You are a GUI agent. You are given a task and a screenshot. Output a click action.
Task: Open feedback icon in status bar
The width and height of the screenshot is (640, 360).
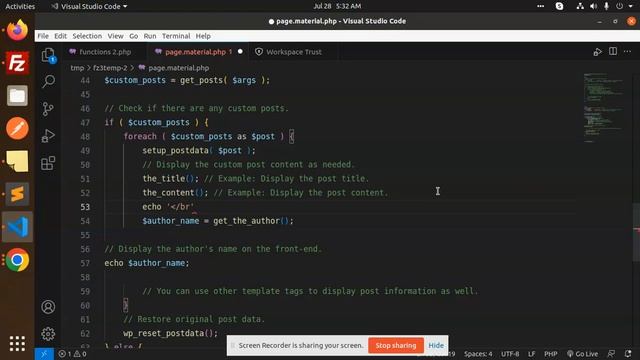tap(611, 354)
